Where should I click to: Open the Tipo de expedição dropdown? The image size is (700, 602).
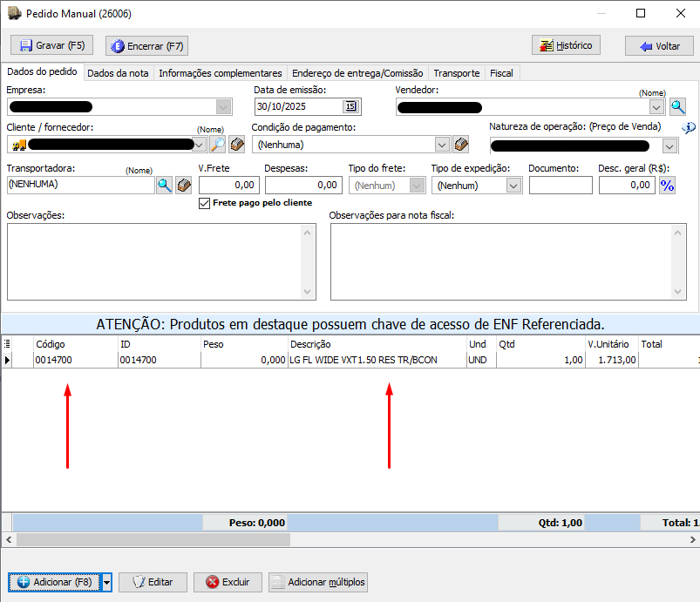513,186
